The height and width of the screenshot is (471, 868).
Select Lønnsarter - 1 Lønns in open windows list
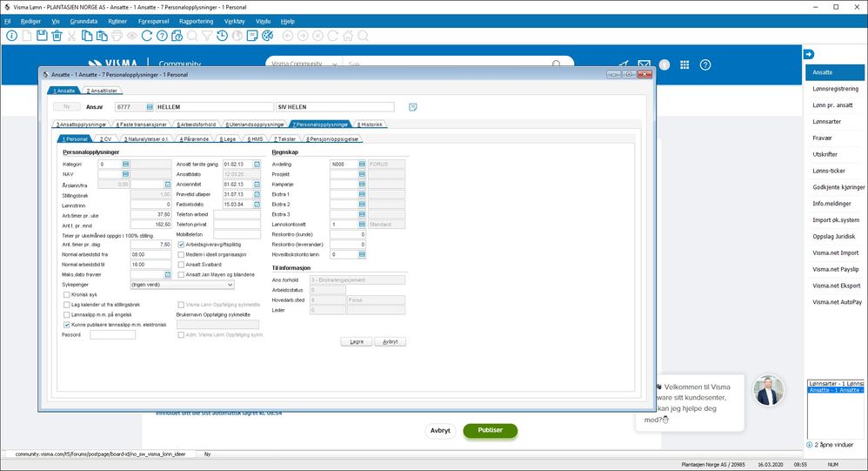835,383
